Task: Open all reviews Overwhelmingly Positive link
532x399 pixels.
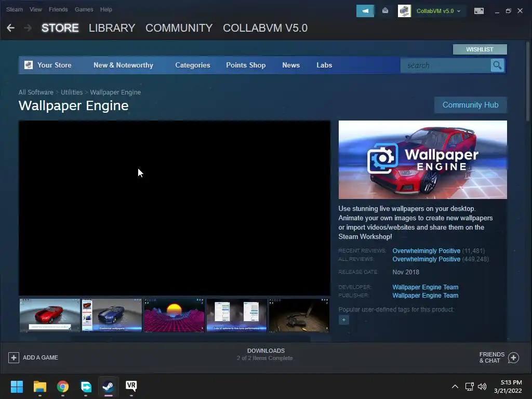Action: (x=426, y=259)
